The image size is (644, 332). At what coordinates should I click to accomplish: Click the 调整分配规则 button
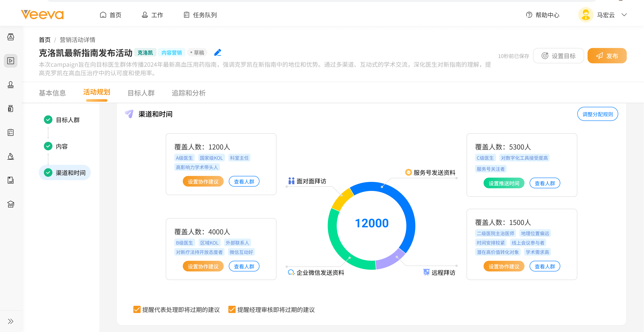tap(598, 114)
